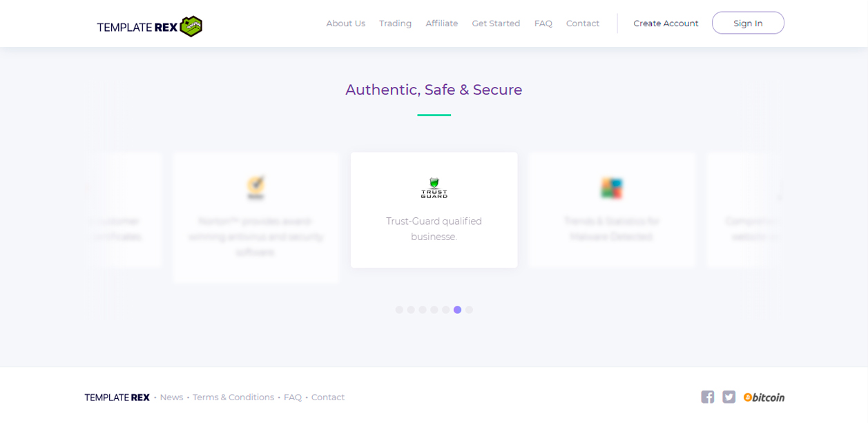The image size is (868, 423).
Task: Go to the fifth carousel dot
Action: pyautogui.click(x=446, y=310)
